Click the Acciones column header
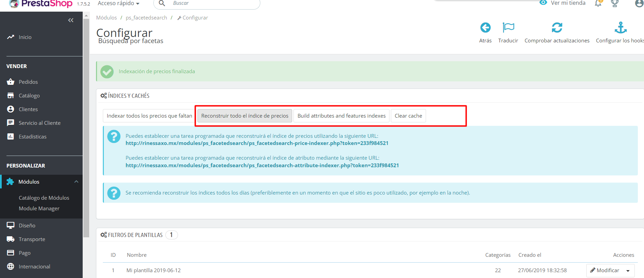Viewport: 644px width, 278px height. click(624, 255)
